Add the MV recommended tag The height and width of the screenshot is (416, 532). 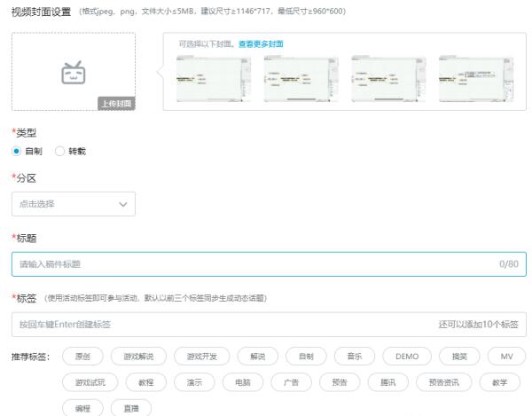506,357
